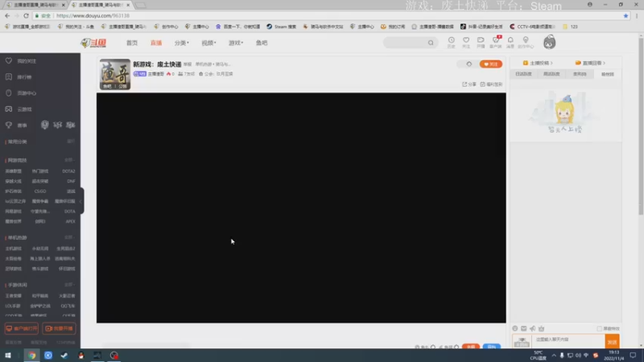Image resolution: width=644 pixels, height=362 pixels.
Task: Click the streamer avatar thumbnail
Action: click(x=115, y=74)
